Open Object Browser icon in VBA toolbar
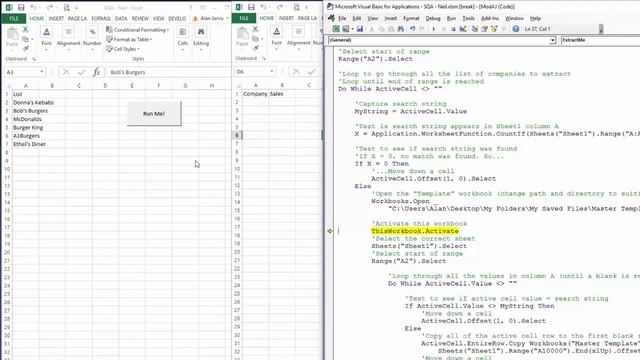This screenshot has height=360, width=640. 494,29
